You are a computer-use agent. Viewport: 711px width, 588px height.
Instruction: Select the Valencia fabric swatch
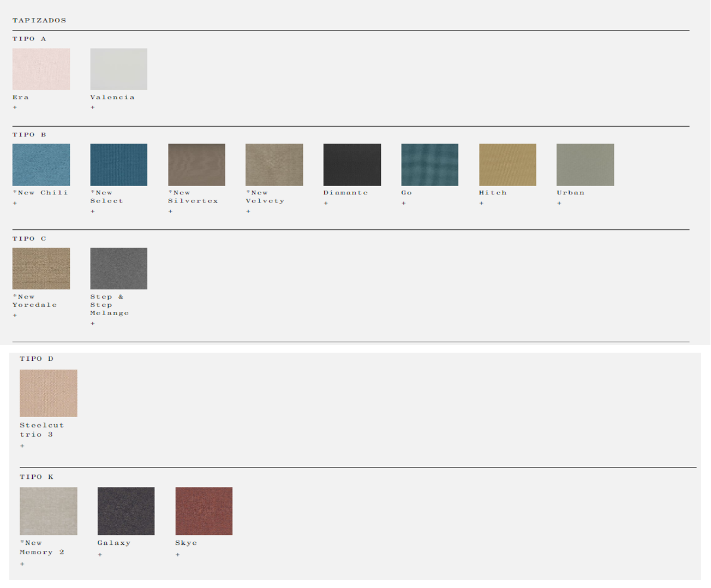(x=118, y=69)
